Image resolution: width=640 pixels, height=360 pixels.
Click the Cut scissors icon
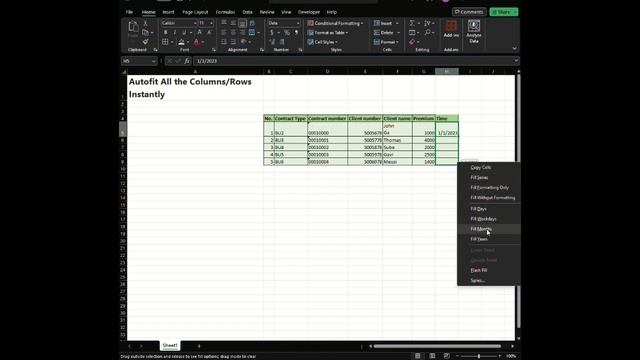coord(145,24)
